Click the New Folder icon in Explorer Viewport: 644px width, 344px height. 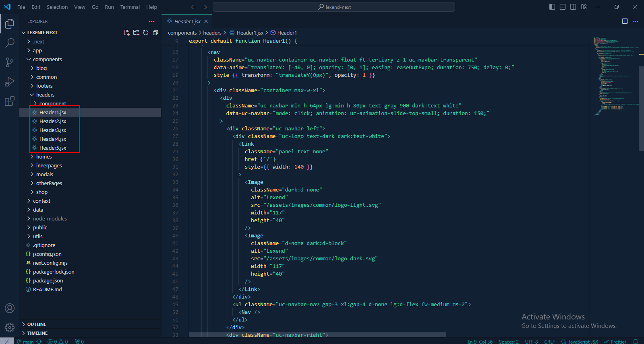tap(136, 33)
